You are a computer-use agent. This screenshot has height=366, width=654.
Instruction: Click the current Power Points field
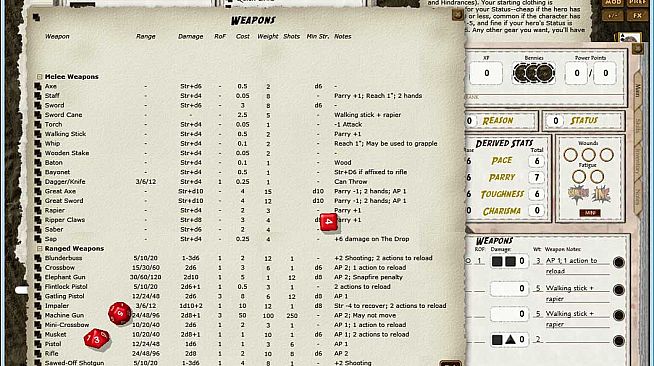[x=576, y=73]
